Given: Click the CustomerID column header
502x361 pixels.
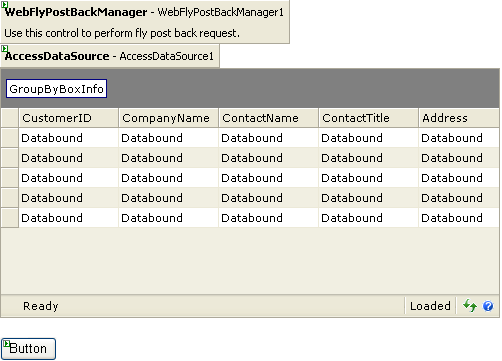Looking at the screenshot, I should [69, 118].
